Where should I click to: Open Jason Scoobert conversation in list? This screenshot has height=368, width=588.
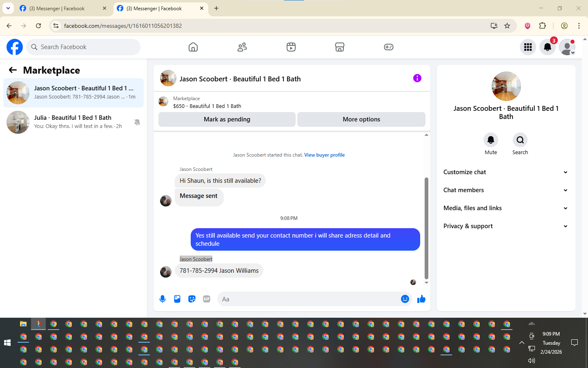coord(73,93)
